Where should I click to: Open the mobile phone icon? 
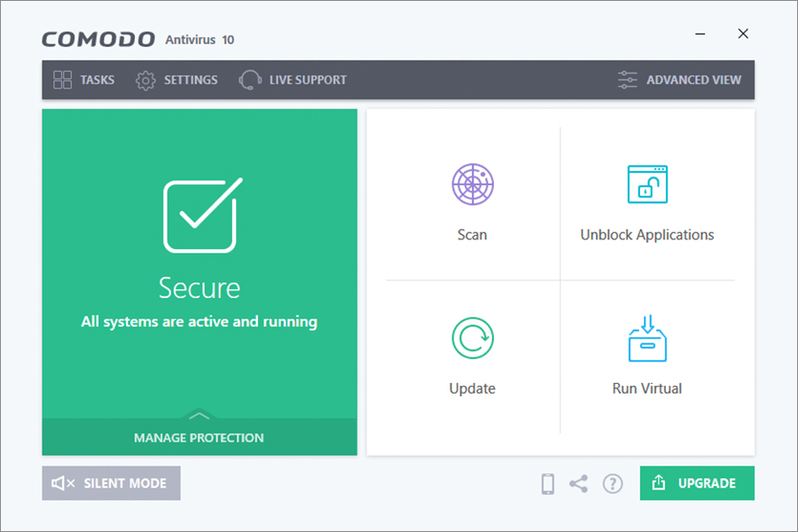pyautogui.click(x=548, y=483)
